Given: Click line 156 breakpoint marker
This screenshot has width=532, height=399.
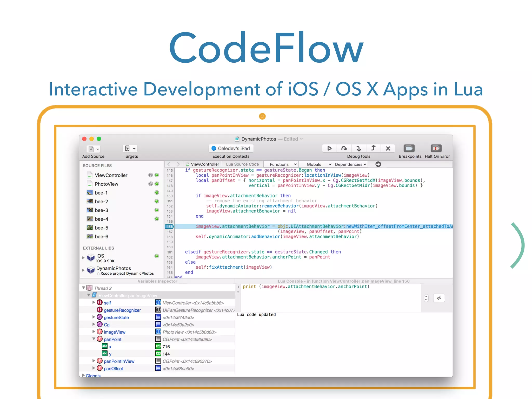Looking at the screenshot, I should click(169, 227).
